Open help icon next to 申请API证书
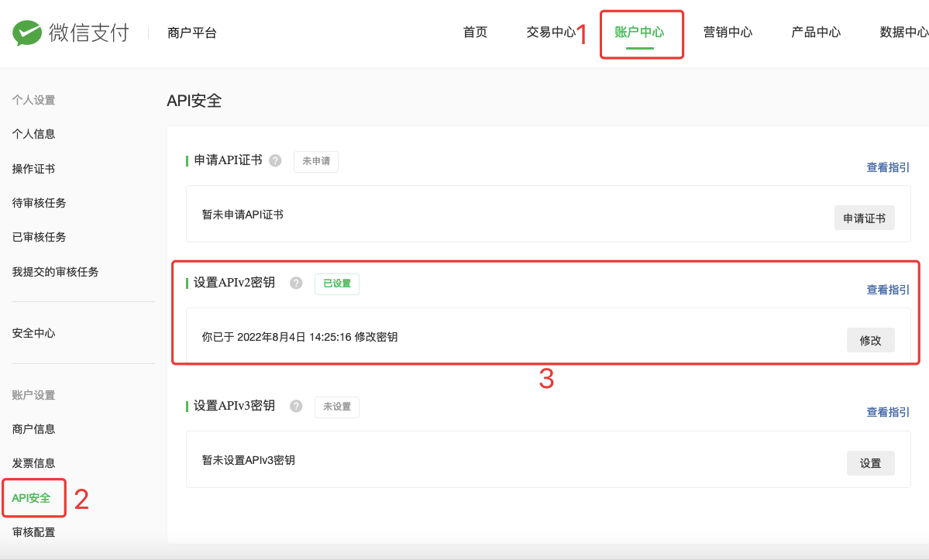Screen dimensions: 929x560 click(x=275, y=160)
